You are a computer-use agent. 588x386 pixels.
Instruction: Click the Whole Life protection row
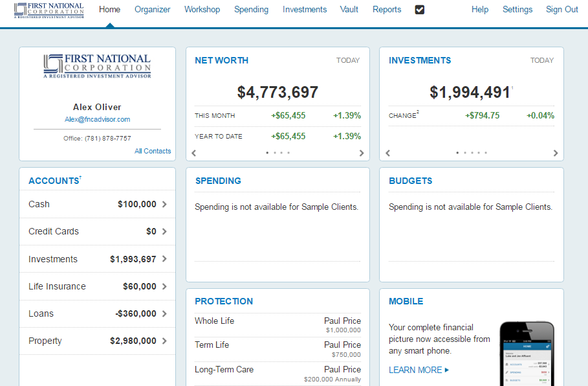coord(278,325)
